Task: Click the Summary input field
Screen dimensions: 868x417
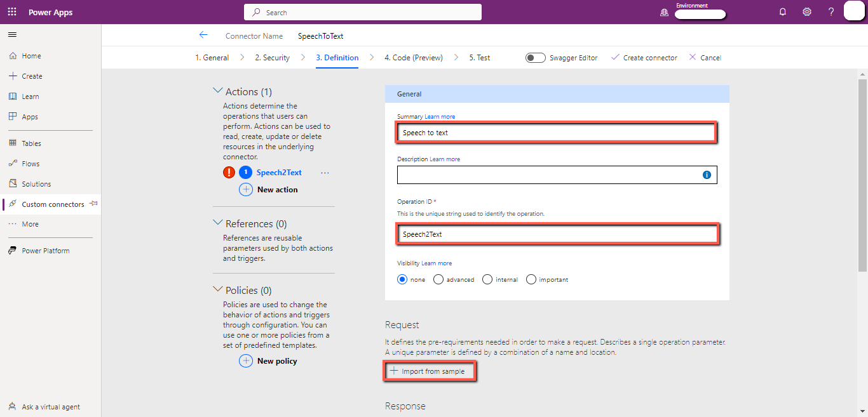Action: coord(556,133)
